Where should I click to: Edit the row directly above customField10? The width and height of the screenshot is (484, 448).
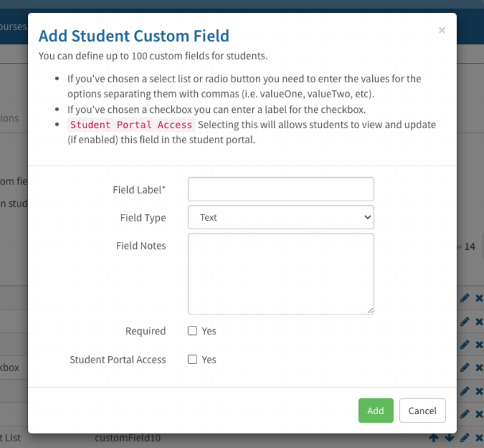click(465, 414)
